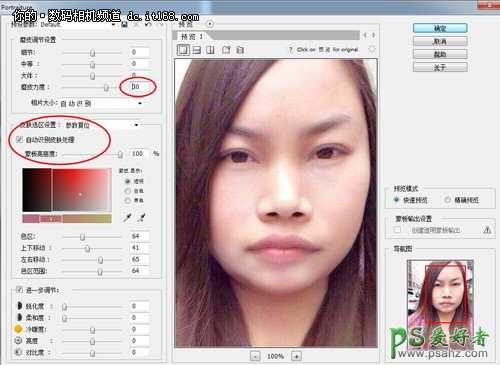Select the single-pane preview layout icon
The height and width of the screenshot is (365, 500).
[x=183, y=50]
